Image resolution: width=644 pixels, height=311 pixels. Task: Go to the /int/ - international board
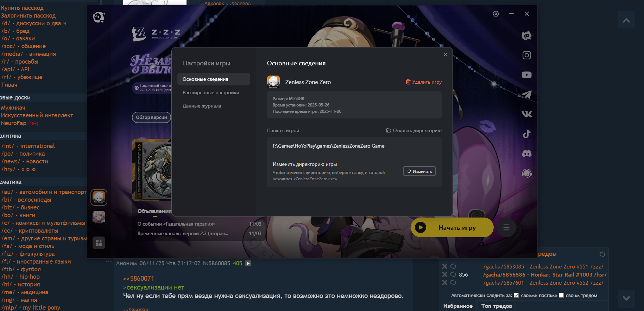click(x=28, y=146)
